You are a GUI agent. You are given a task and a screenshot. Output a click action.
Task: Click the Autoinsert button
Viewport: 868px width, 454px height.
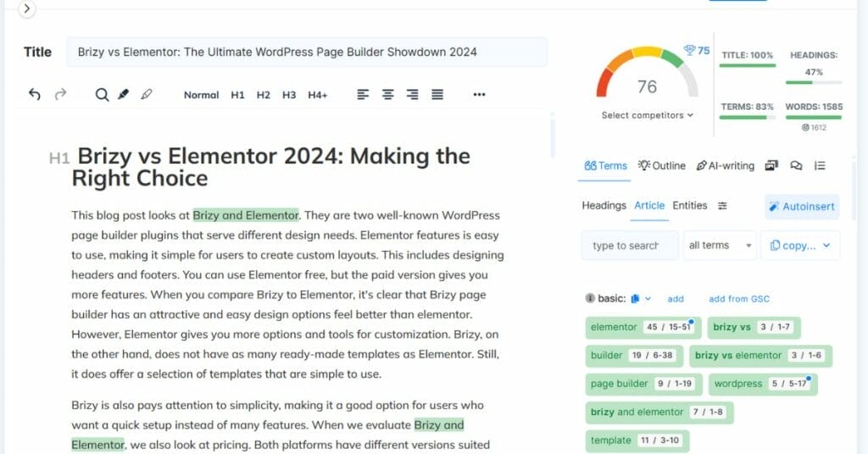coord(802,207)
